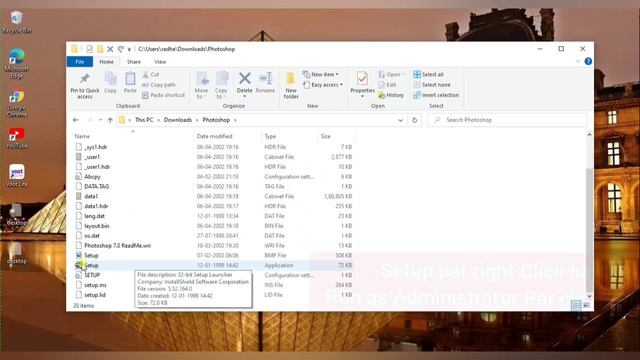Click Photoshop in breadcrumb path
The image size is (640, 360).
click(x=216, y=120)
